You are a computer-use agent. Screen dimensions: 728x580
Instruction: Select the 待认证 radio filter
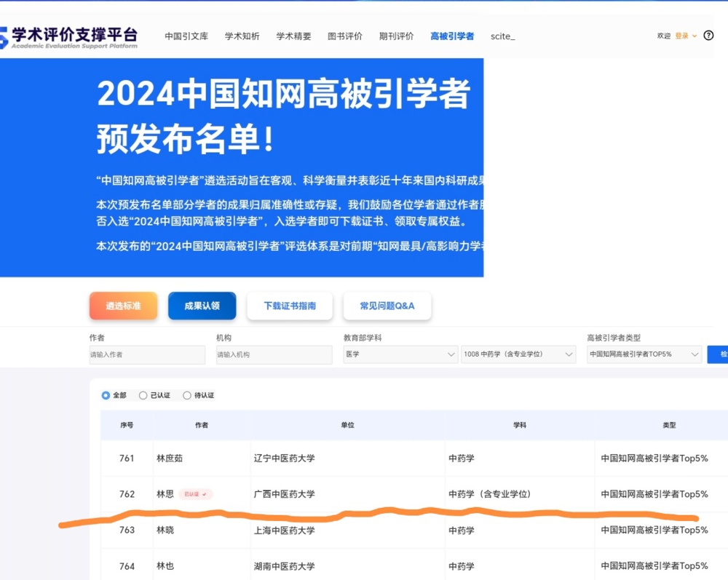187,395
